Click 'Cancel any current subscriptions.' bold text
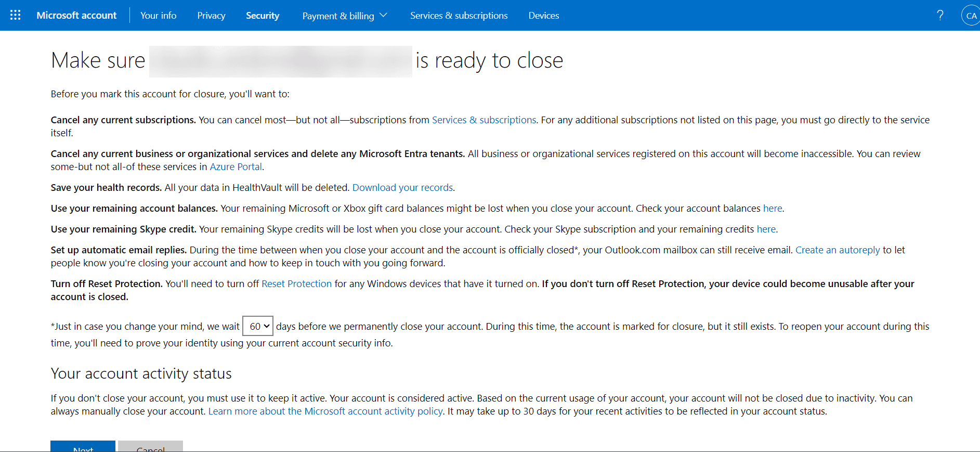 point(123,120)
